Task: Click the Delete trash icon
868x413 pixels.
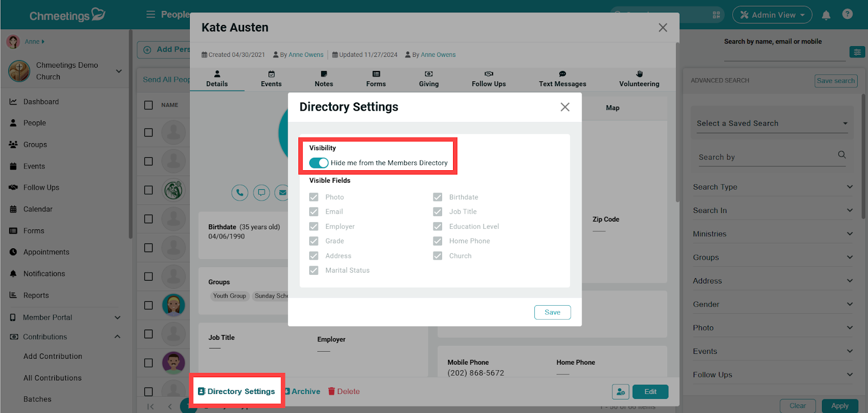Action: click(x=331, y=391)
